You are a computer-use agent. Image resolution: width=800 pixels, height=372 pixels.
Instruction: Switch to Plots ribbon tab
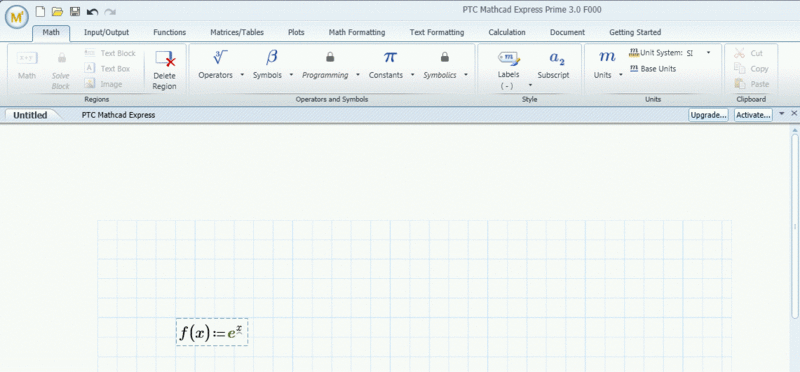(296, 32)
